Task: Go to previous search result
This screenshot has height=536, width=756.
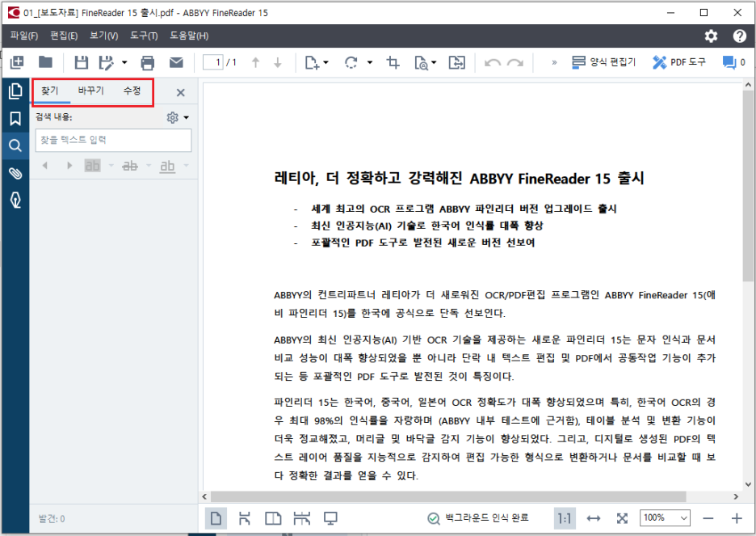Action: click(x=45, y=166)
